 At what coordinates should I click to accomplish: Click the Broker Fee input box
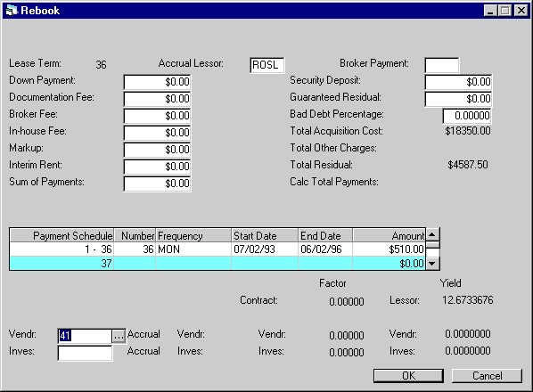(157, 116)
